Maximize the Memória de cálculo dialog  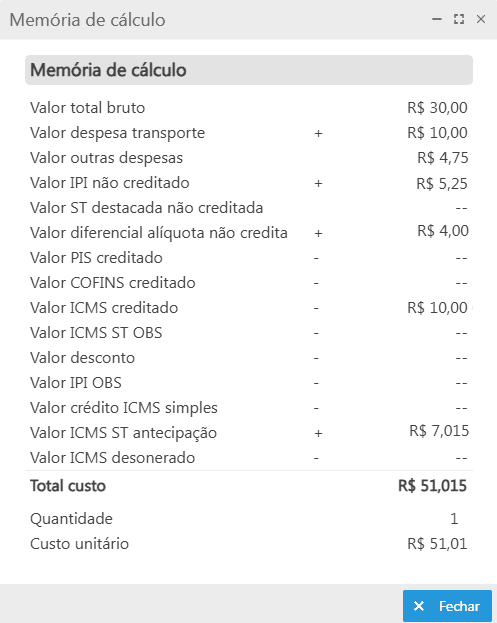click(x=459, y=19)
